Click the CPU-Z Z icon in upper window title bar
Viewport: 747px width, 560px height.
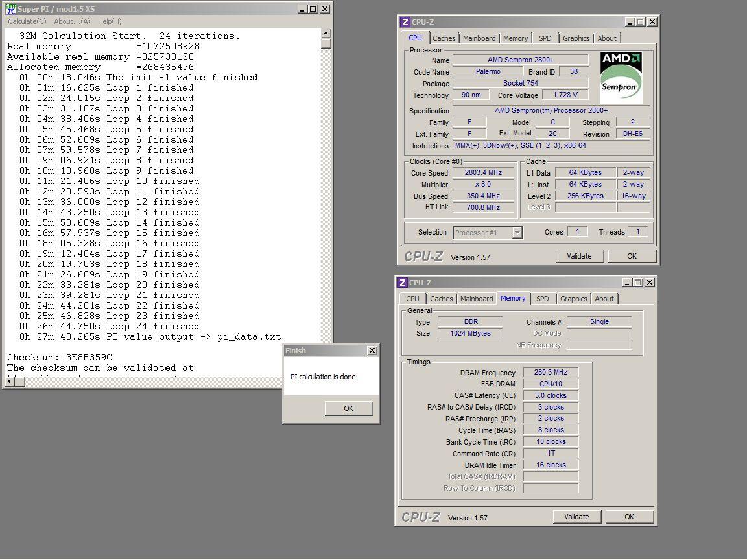[405, 22]
